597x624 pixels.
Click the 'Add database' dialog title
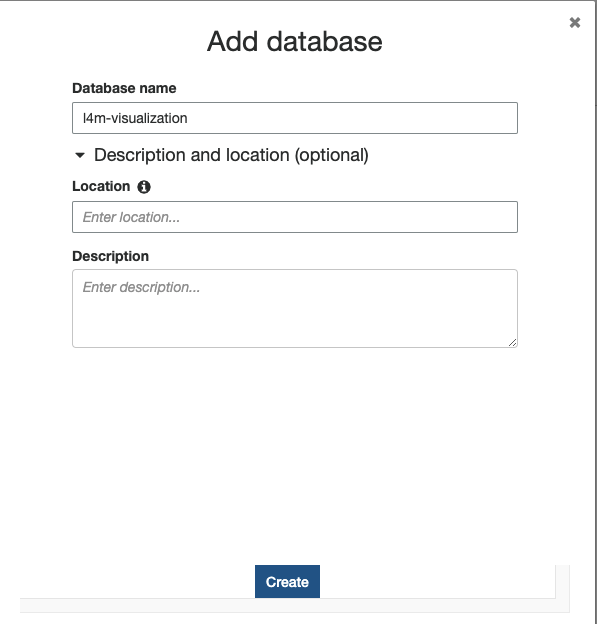[295, 41]
